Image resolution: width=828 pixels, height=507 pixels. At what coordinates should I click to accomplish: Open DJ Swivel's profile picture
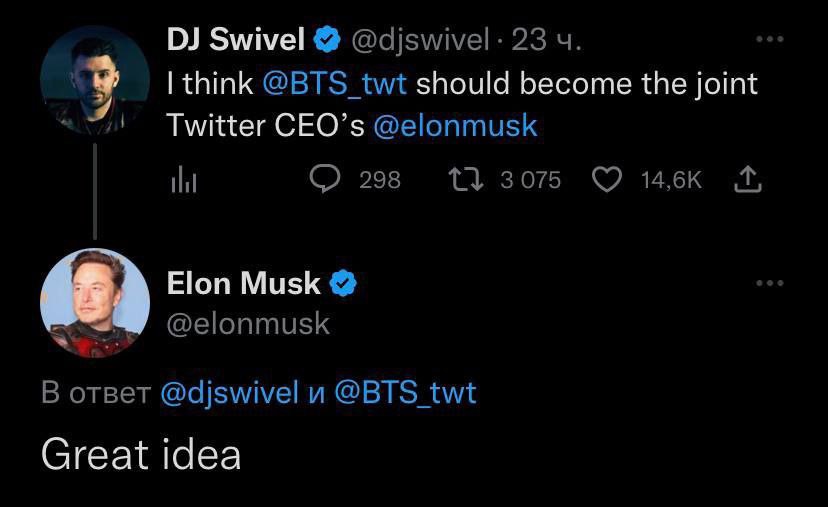tap(94, 80)
